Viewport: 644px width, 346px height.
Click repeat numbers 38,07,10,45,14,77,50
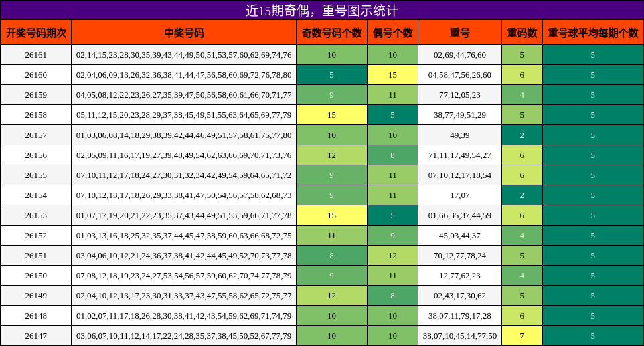tap(460, 336)
